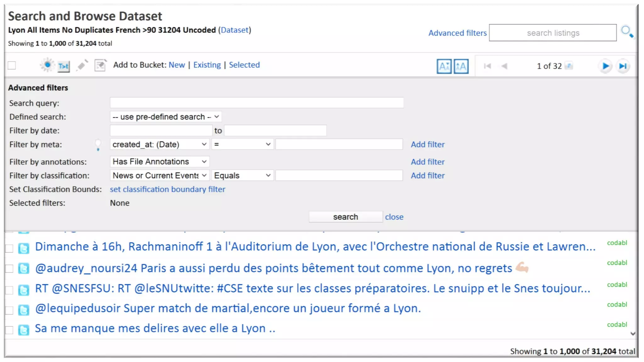644x362 pixels.
Task: Open the tweet 'Sa me manque mes delires'
Action: point(155,329)
